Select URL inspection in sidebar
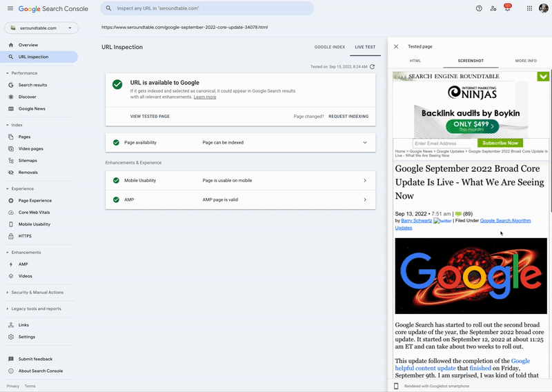The image size is (552, 392). coord(39,57)
